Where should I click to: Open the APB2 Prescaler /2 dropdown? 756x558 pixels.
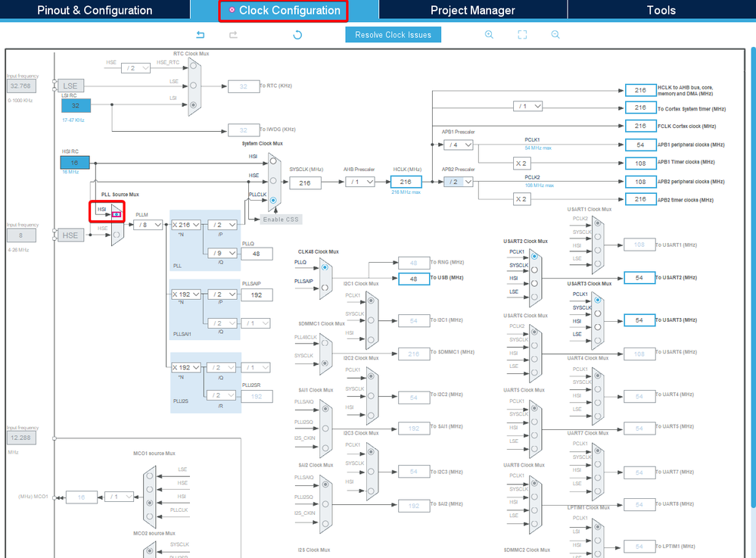coord(459,182)
